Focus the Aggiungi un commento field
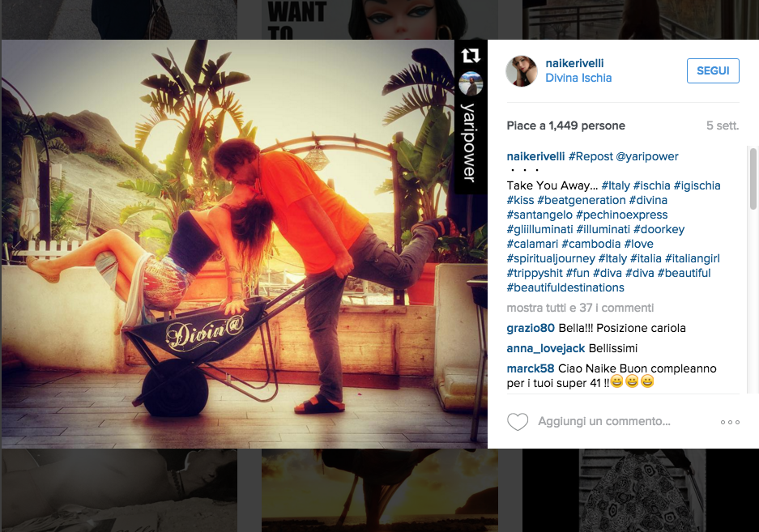Viewport: 759px width, 532px height. [604, 421]
